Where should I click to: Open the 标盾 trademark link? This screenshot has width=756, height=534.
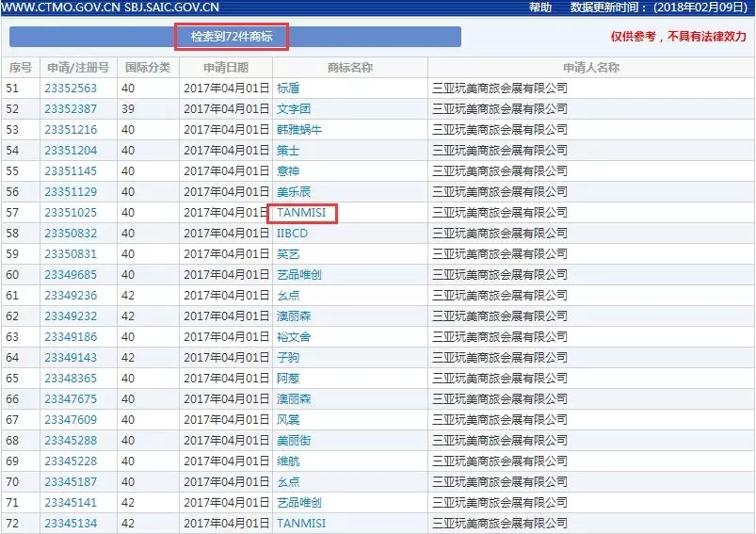tap(288, 89)
